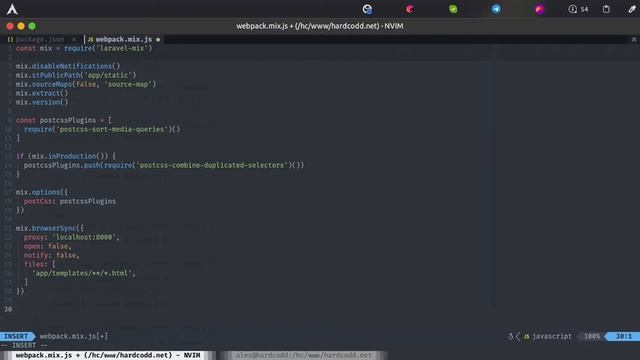Screen dimensions: 640x360
Task: Click open: false option
Action: (47, 246)
